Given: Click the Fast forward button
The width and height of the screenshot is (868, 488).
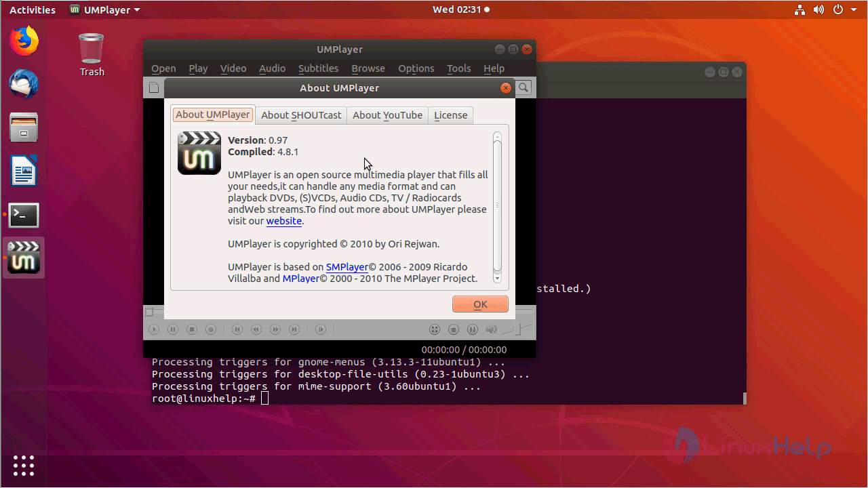Looking at the screenshot, I should point(275,329).
